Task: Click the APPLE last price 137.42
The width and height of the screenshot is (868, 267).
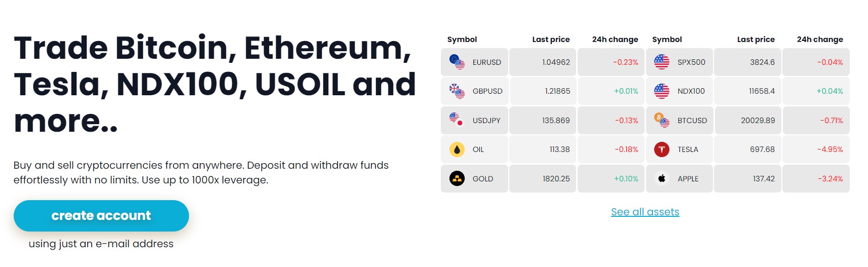Action: (764, 179)
